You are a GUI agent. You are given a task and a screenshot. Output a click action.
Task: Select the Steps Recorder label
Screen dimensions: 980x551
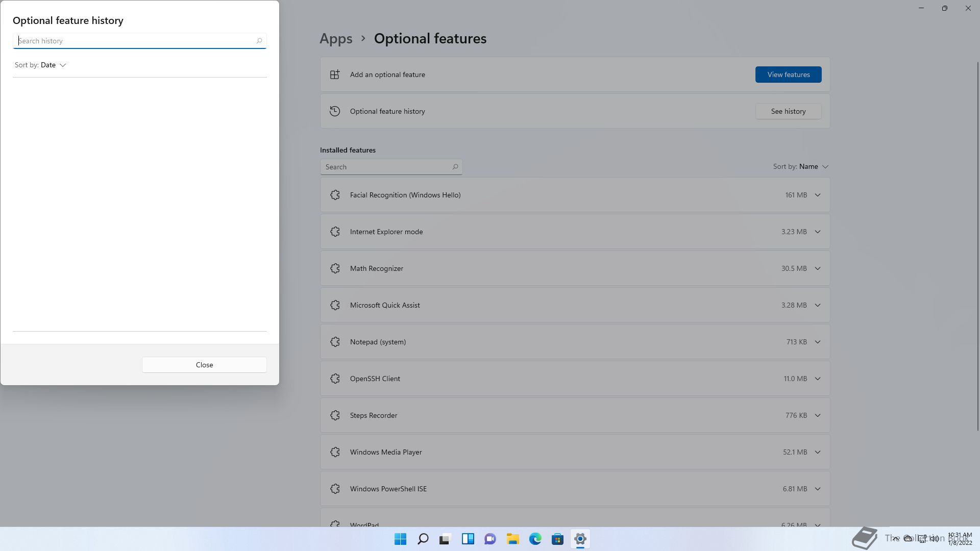pyautogui.click(x=374, y=415)
